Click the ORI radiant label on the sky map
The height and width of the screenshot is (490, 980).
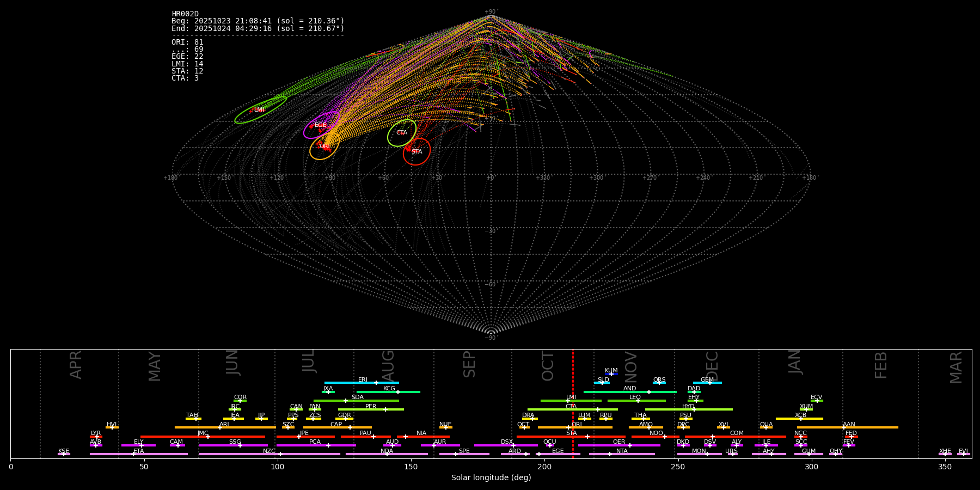click(x=324, y=146)
